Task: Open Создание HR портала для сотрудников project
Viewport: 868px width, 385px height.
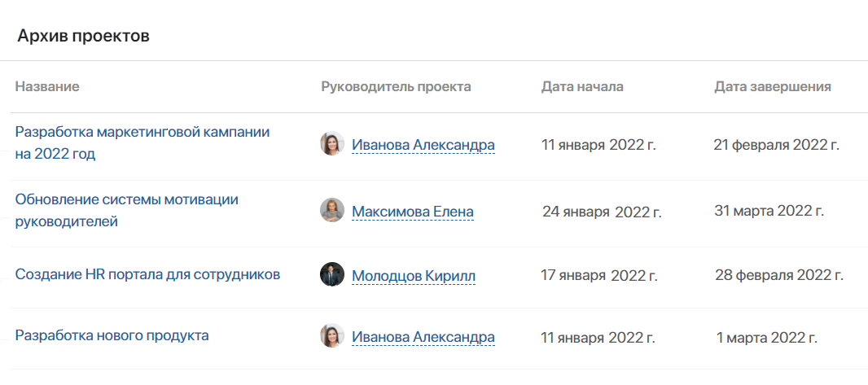Action: pos(147,274)
